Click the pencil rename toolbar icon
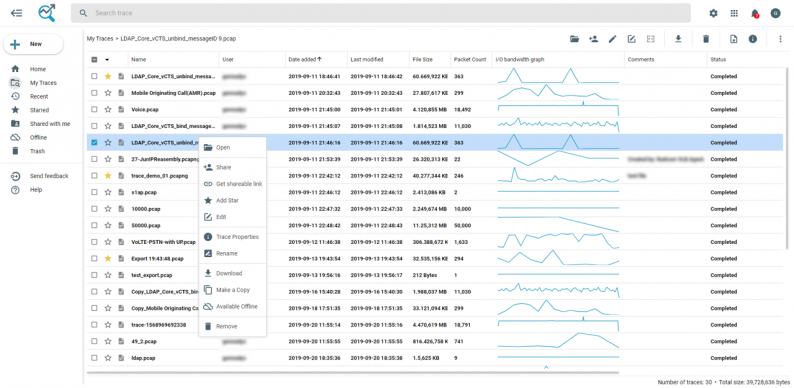This screenshot has height=388, width=794. click(613, 38)
